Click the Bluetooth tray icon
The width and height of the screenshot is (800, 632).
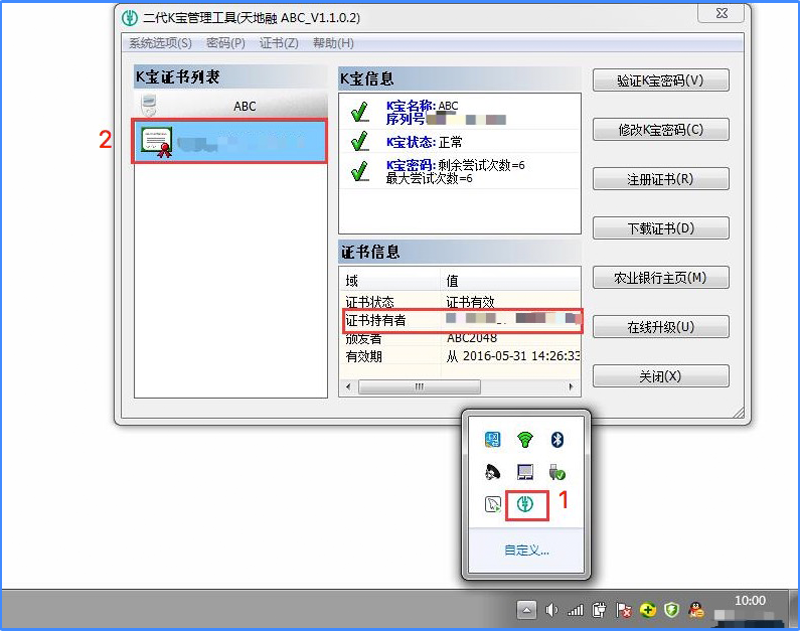pyautogui.click(x=559, y=440)
